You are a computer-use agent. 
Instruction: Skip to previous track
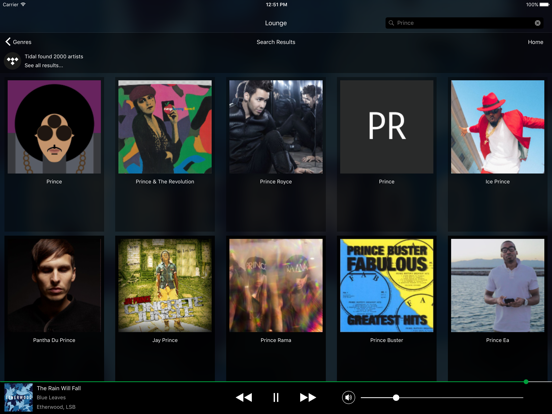click(244, 397)
